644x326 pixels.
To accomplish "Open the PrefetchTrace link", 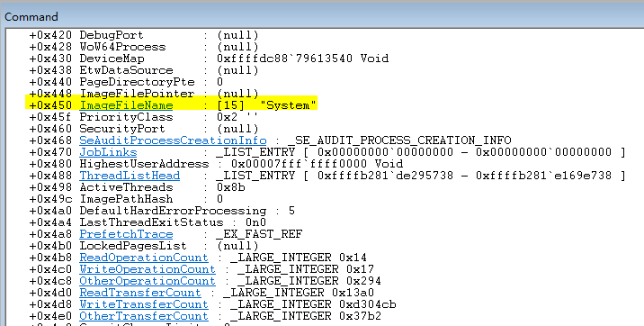I will [126, 234].
